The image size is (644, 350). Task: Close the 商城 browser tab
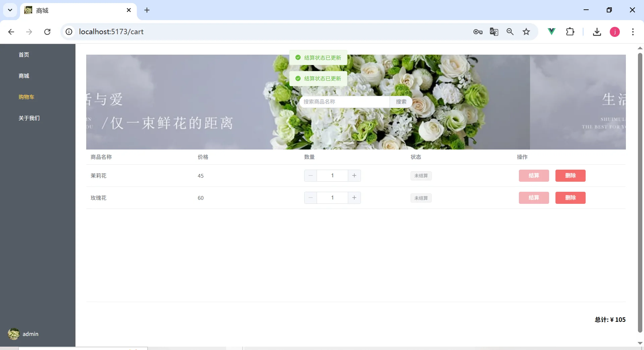pyautogui.click(x=129, y=10)
